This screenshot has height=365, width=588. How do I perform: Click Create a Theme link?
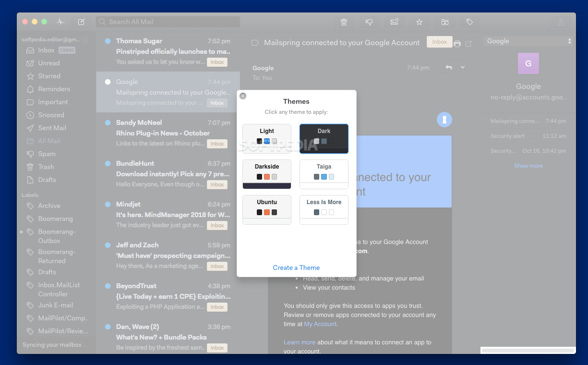pyautogui.click(x=296, y=268)
